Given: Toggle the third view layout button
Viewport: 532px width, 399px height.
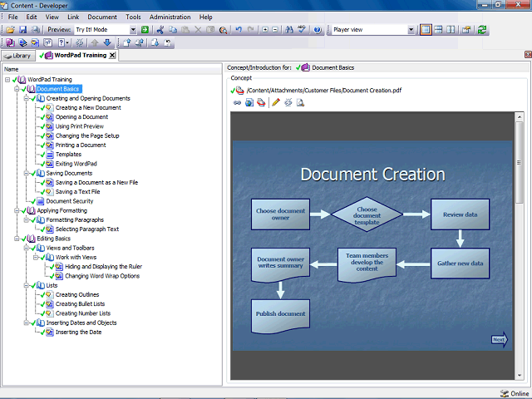Looking at the screenshot, I should click(x=451, y=30).
